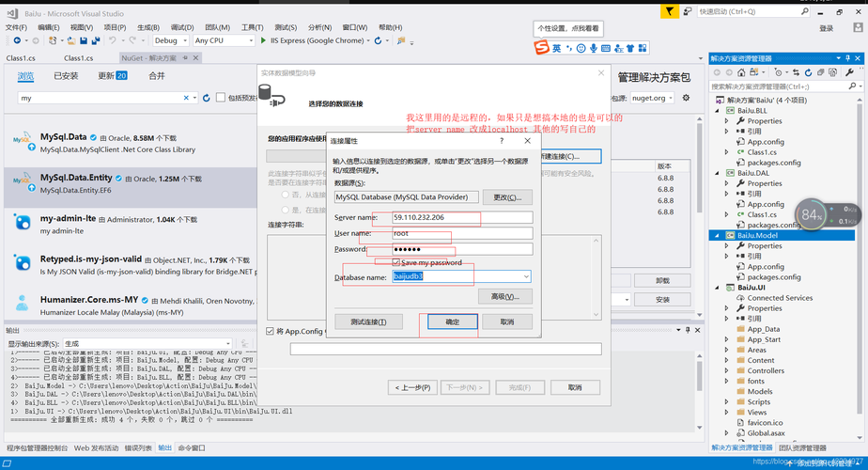Switch to the 错误列表 bottom tab
Viewport: 868px width, 470px height.
click(x=138, y=447)
